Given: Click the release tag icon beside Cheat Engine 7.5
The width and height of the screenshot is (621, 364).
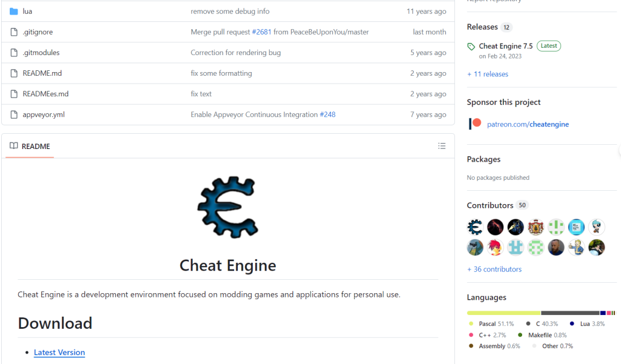Looking at the screenshot, I should pyautogui.click(x=471, y=47).
